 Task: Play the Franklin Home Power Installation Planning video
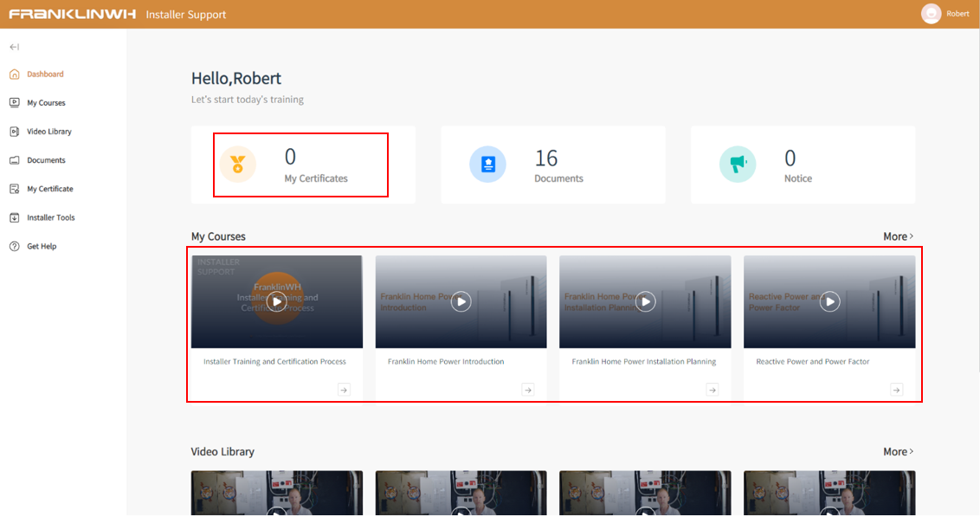pyautogui.click(x=646, y=301)
